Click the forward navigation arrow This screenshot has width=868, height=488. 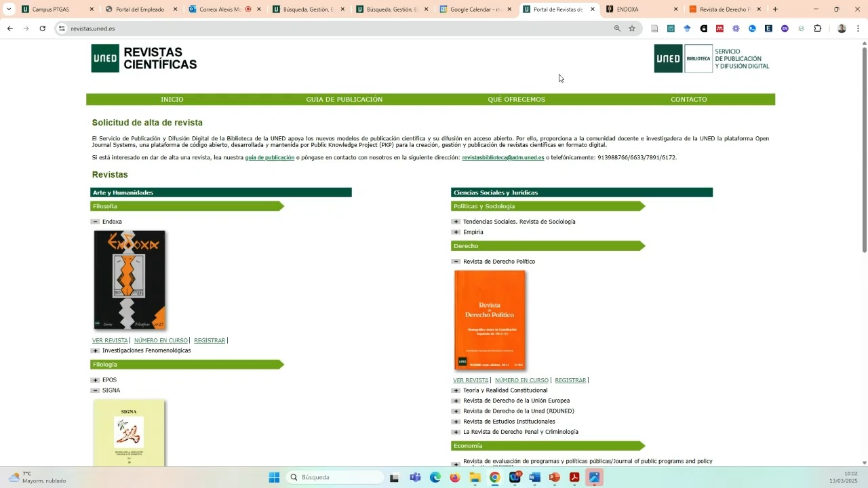coord(26,28)
